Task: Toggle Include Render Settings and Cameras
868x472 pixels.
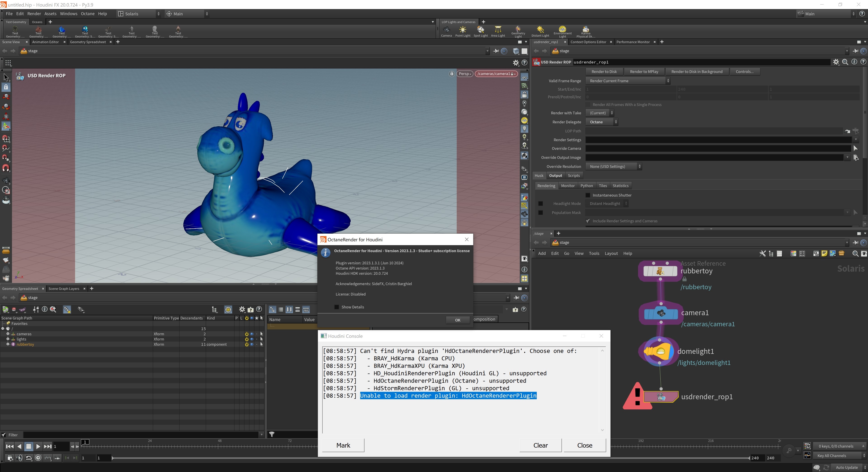Action: pyautogui.click(x=588, y=221)
